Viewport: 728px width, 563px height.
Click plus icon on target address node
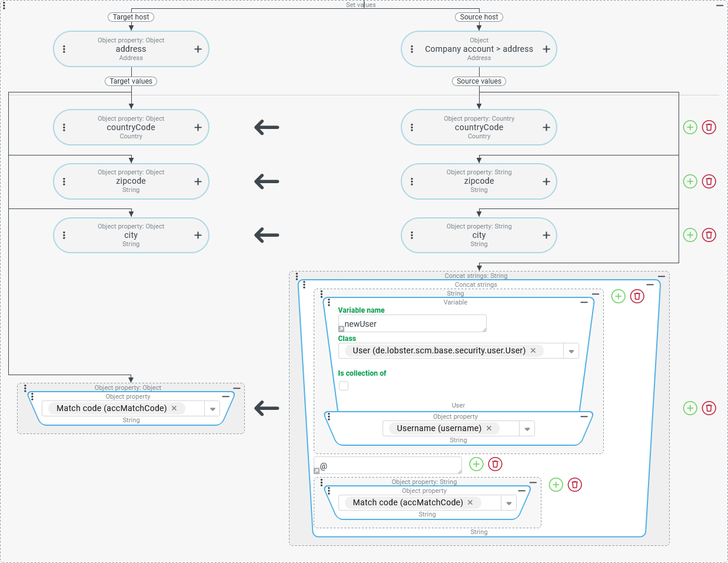click(198, 49)
